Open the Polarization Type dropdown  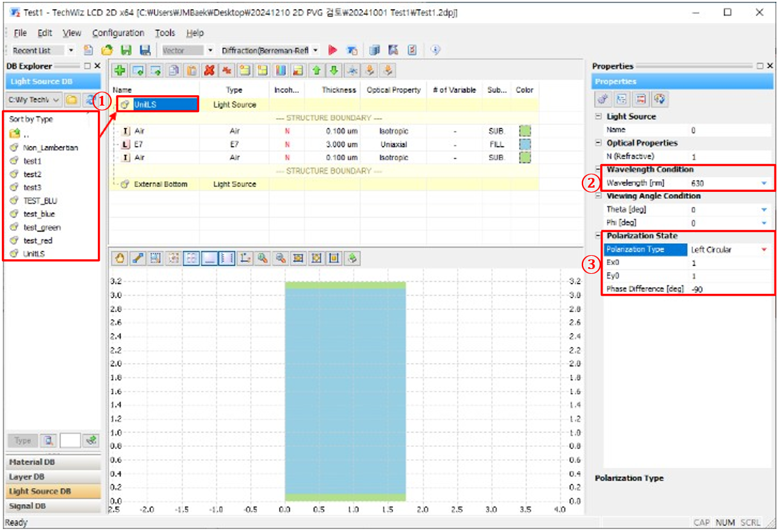click(x=764, y=250)
